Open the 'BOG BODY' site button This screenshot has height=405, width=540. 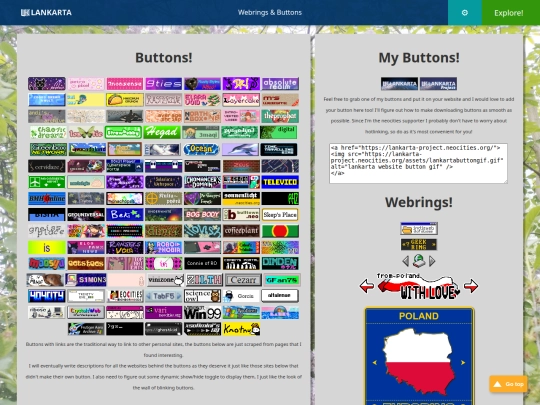pos(202,215)
